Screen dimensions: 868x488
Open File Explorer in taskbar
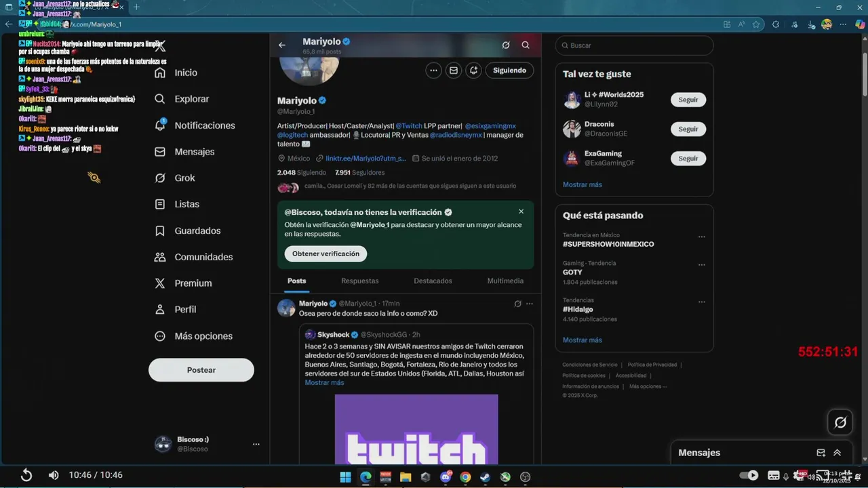(406, 476)
